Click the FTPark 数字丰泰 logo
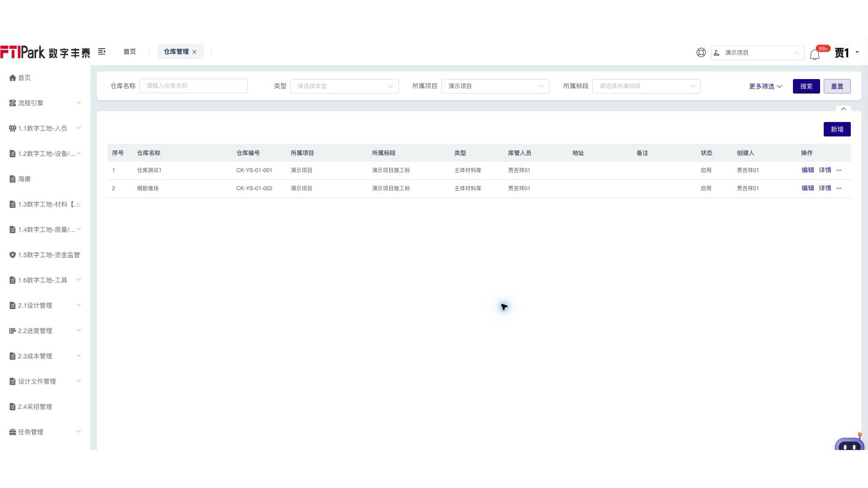This screenshot has width=868, height=488. tap(45, 52)
